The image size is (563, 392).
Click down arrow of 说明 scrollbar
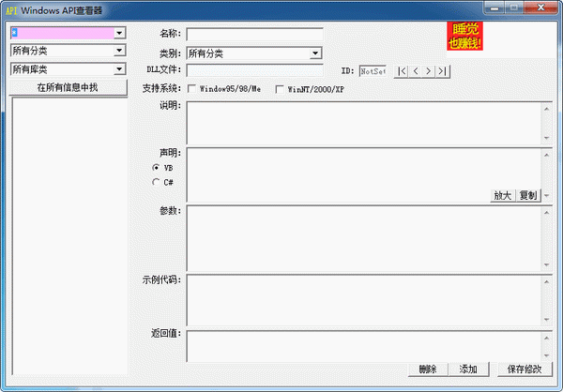pos(546,138)
